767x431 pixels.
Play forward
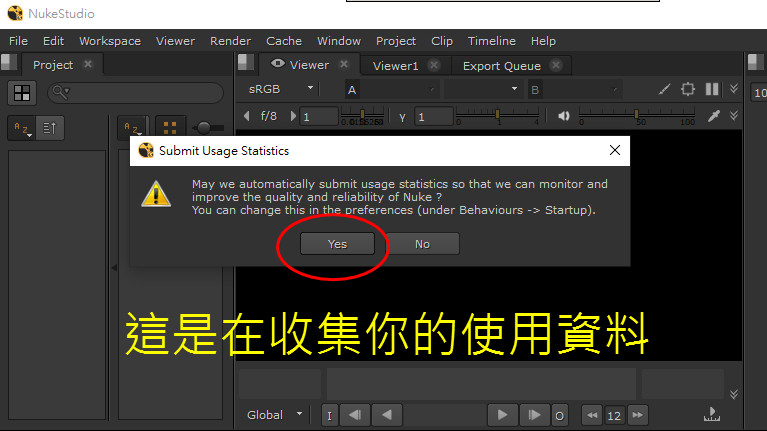[502, 415]
